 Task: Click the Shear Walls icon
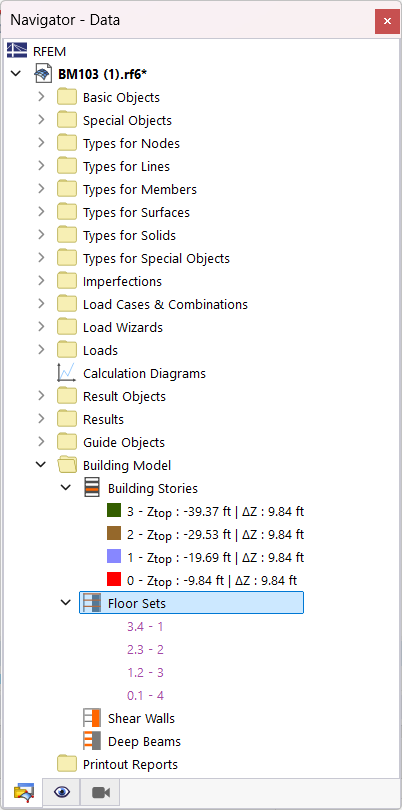click(x=92, y=718)
